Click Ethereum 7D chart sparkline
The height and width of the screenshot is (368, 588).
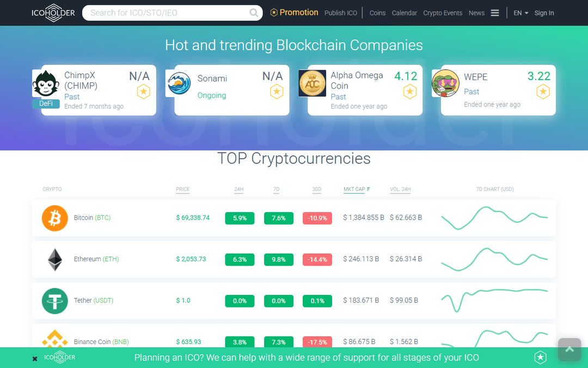point(494,259)
